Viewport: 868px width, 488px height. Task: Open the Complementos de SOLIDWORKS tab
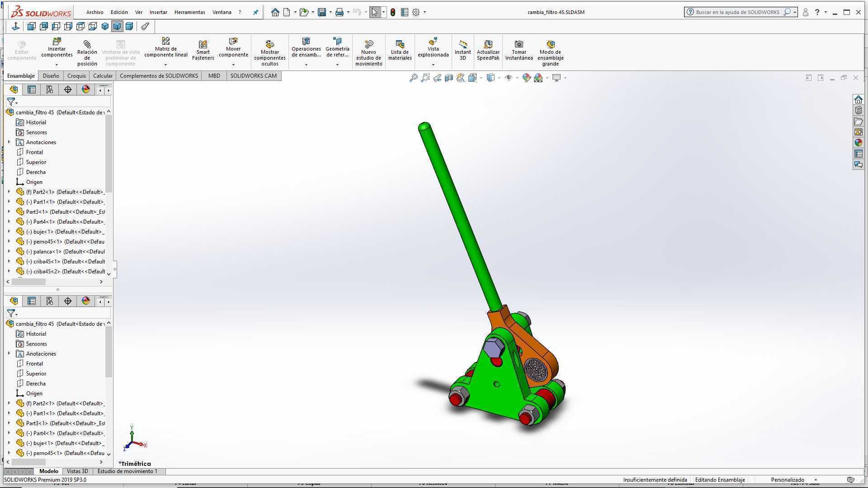point(159,76)
